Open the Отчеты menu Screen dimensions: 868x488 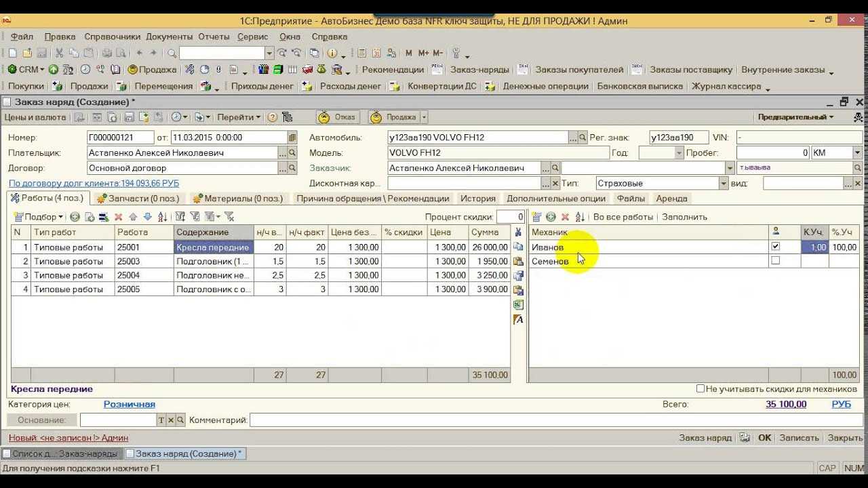coord(214,37)
